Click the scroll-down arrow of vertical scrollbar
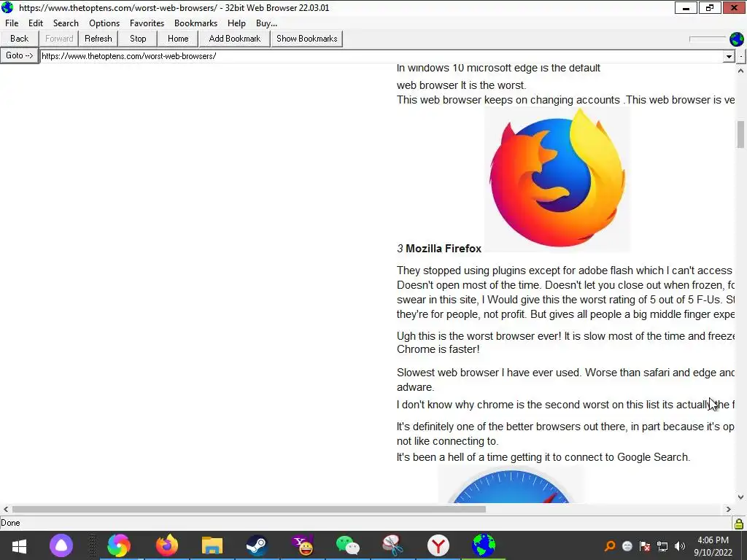 [x=740, y=497]
